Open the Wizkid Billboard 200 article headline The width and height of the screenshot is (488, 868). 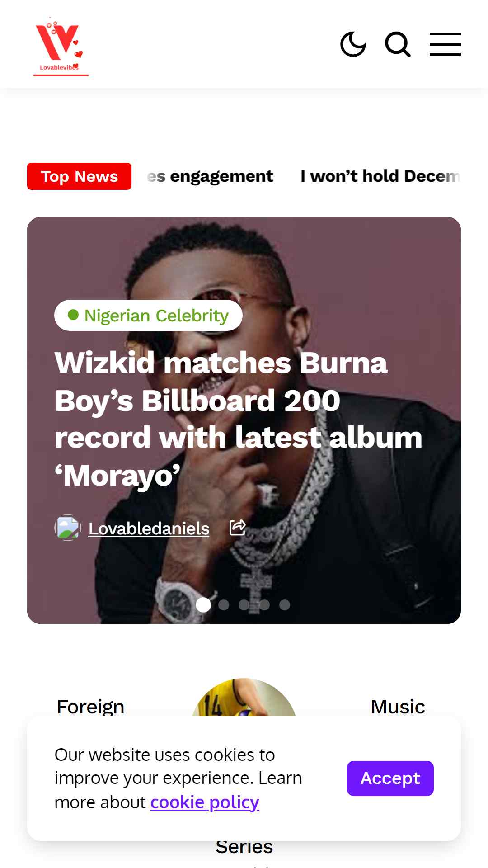click(239, 419)
